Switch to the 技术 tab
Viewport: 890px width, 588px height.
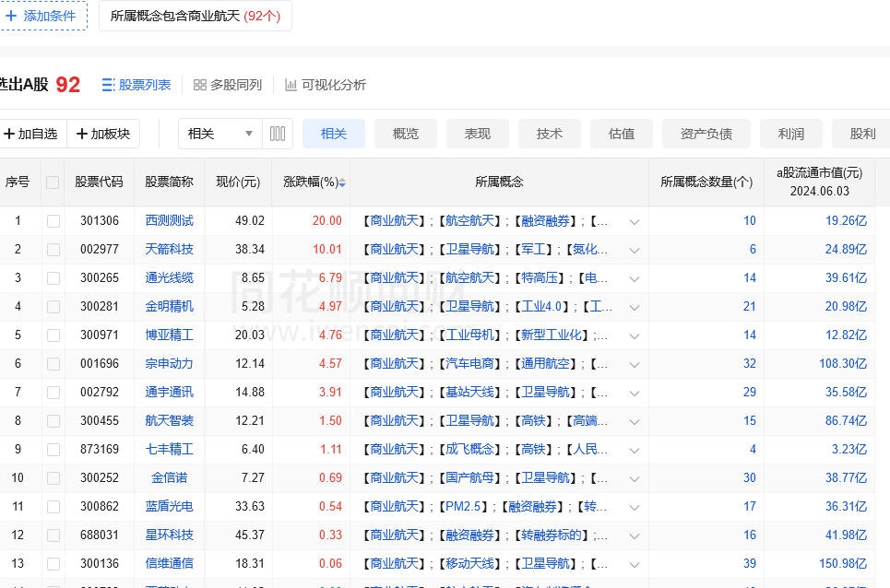550,134
